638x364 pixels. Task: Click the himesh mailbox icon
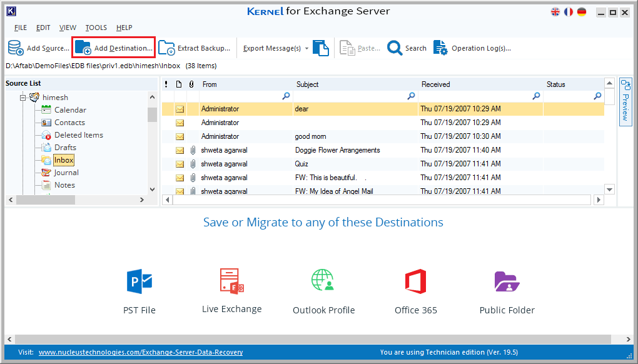34,97
